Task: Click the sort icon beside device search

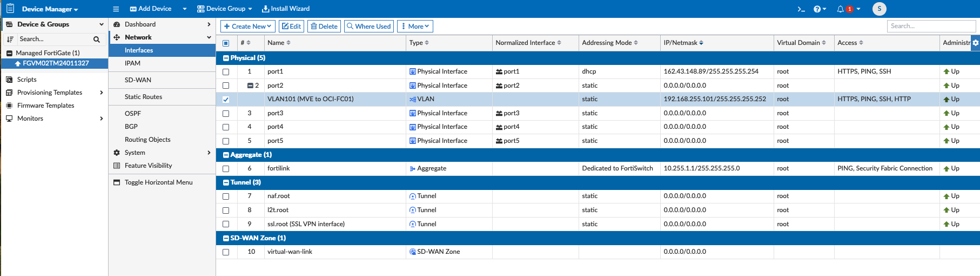Action: pyautogui.click(x=10, y=39)
